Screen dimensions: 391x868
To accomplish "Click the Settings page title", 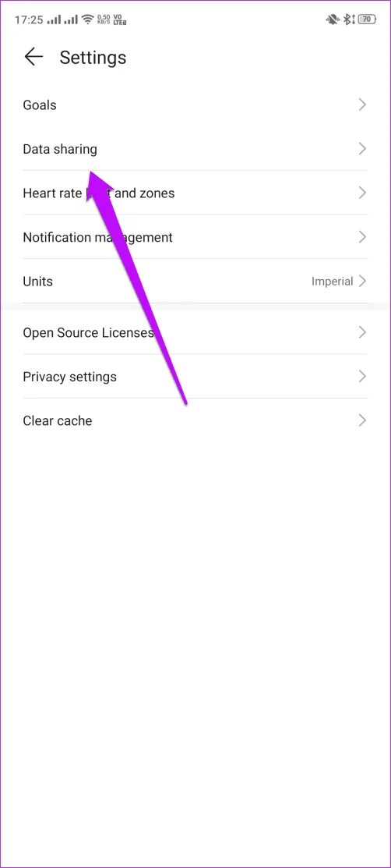I will (93, 58).
